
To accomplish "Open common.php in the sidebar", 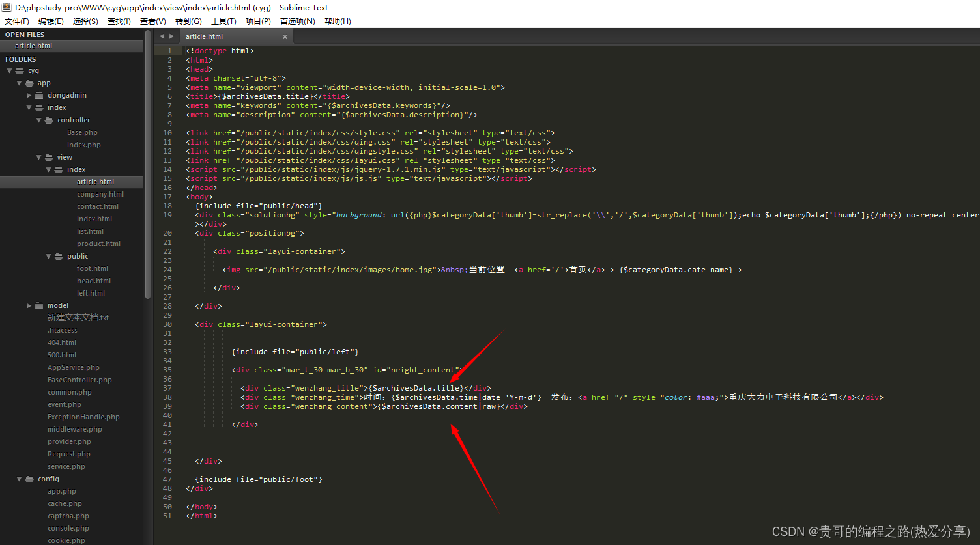I will 70,392.
